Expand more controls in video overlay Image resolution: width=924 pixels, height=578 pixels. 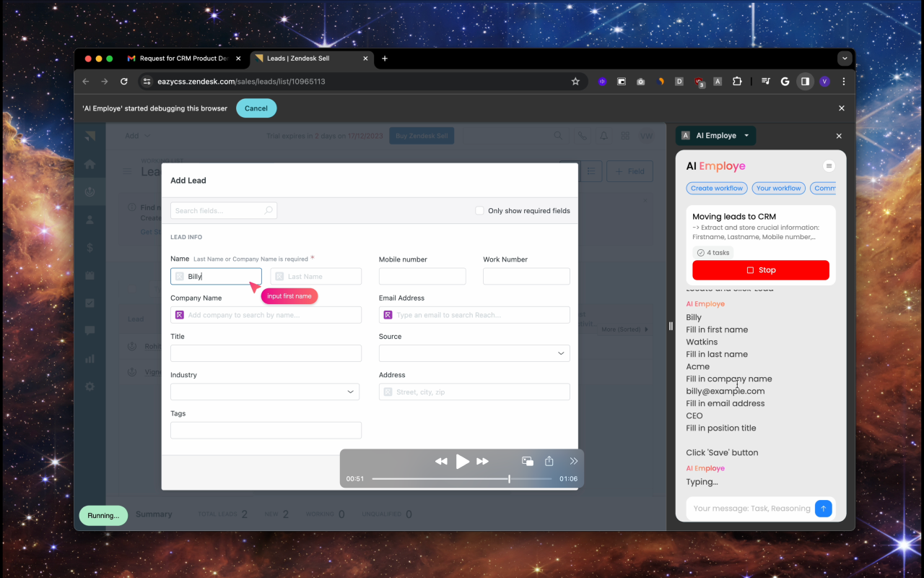[574, 461]
